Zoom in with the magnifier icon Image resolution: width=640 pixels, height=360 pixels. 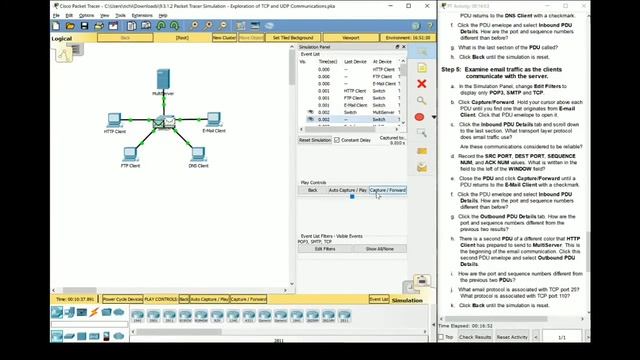[x=194, y=26]
